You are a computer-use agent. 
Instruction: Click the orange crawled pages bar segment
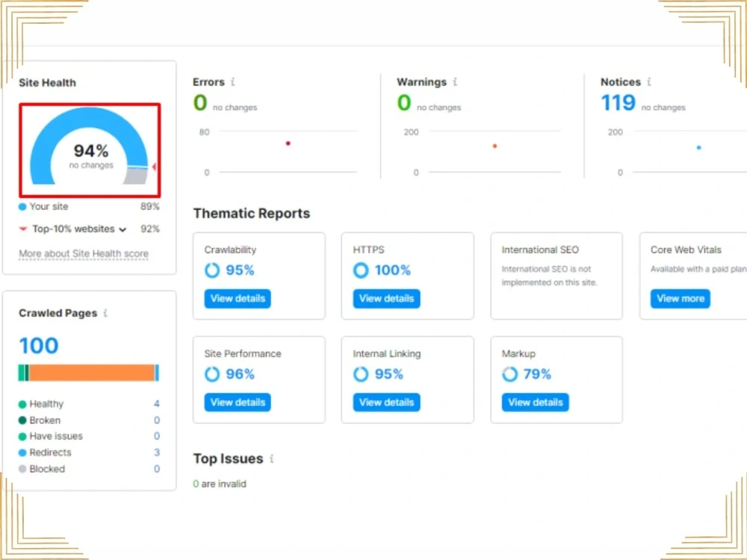coord(92,373)
